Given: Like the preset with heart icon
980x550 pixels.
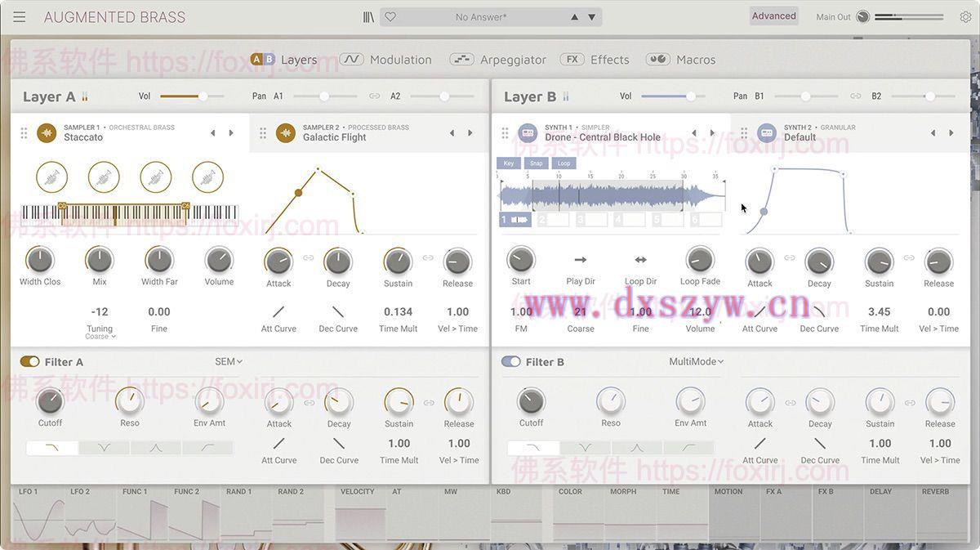Looking at the screenshot, I should [390, 17].
